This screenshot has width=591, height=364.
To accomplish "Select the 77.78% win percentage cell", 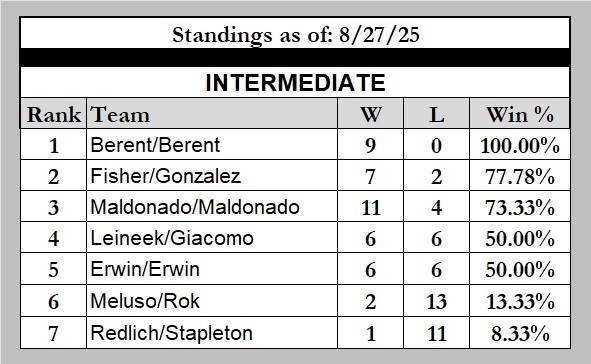I will (520, 176).
